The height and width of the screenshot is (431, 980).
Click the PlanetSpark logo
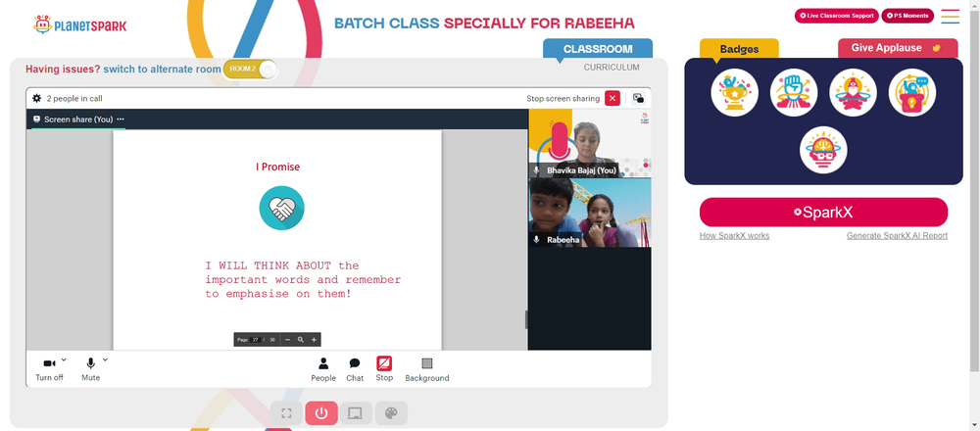(80, 25)
